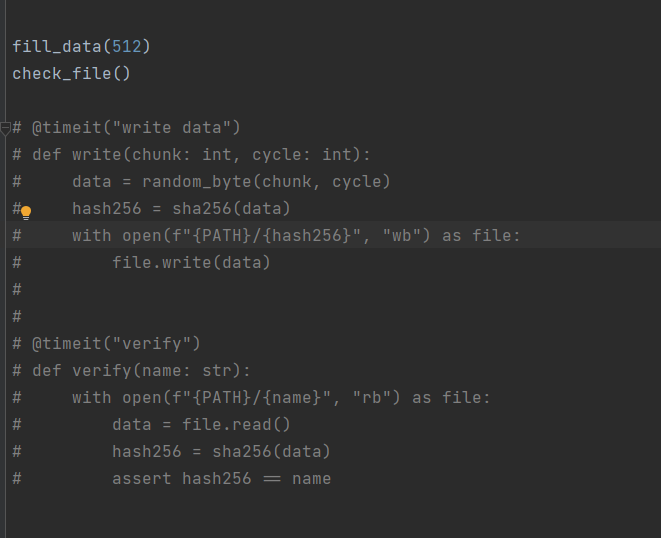The height and width of the screenshot is (538, 661).
Task: Click the file.write(data) commented line
Action: [191, 263]
